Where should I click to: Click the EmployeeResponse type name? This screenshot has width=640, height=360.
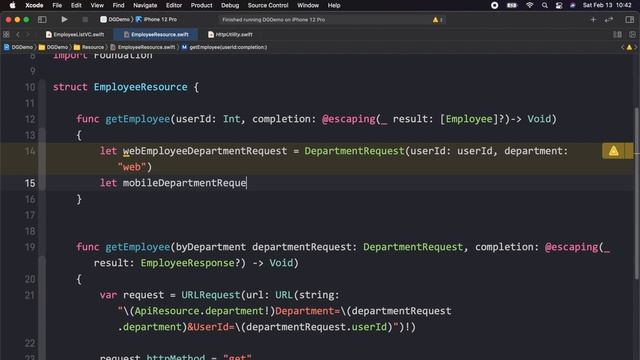187,263
